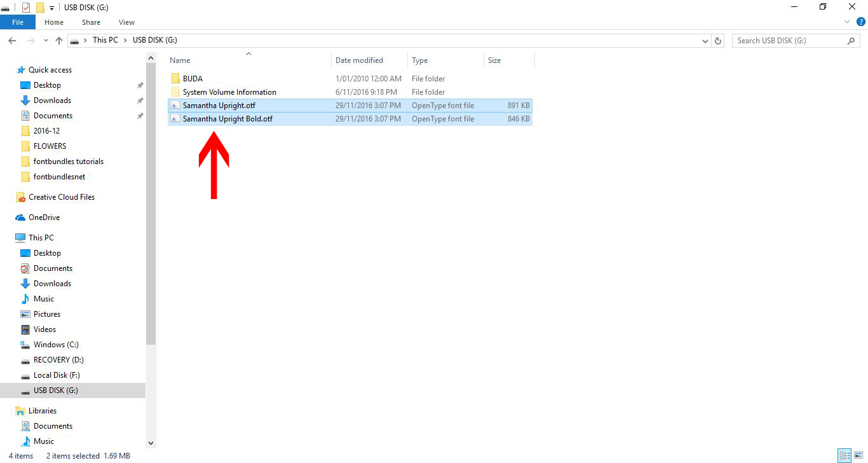Click the search magnifier icon

[851, 40]
